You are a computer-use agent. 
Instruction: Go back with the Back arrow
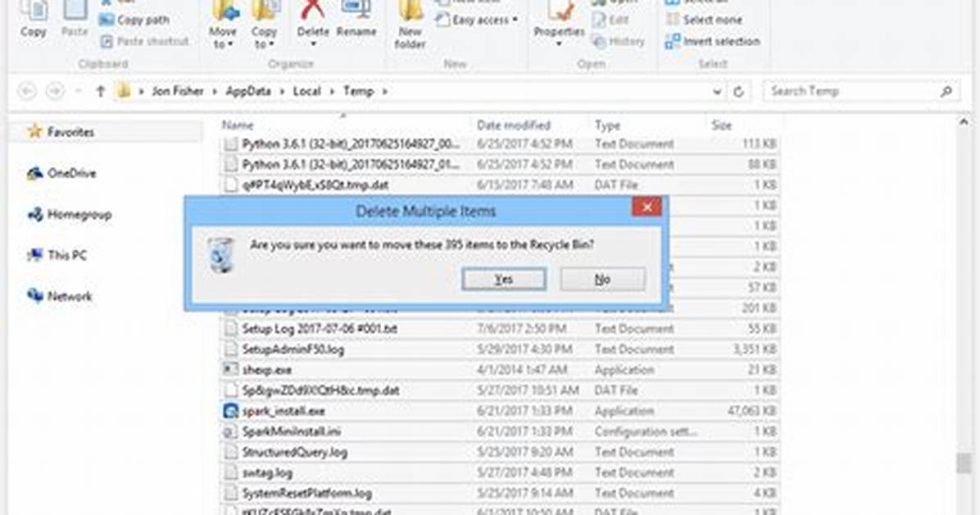pos(27,91)
